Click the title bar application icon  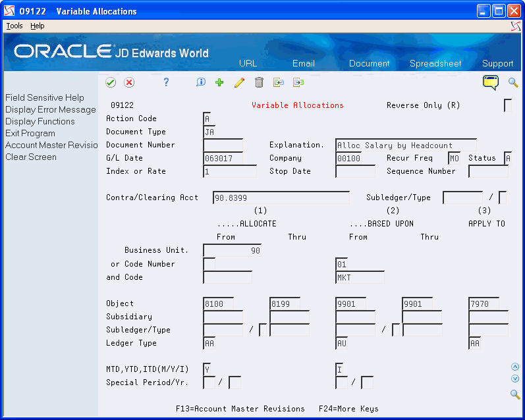tap(9, 11)
